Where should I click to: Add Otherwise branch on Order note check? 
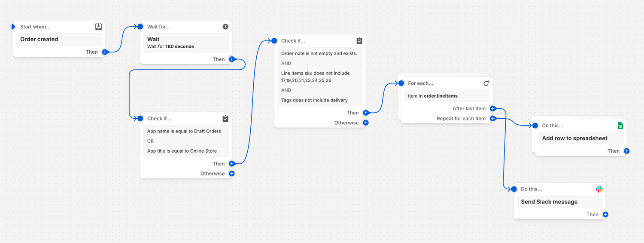(366, 123)
